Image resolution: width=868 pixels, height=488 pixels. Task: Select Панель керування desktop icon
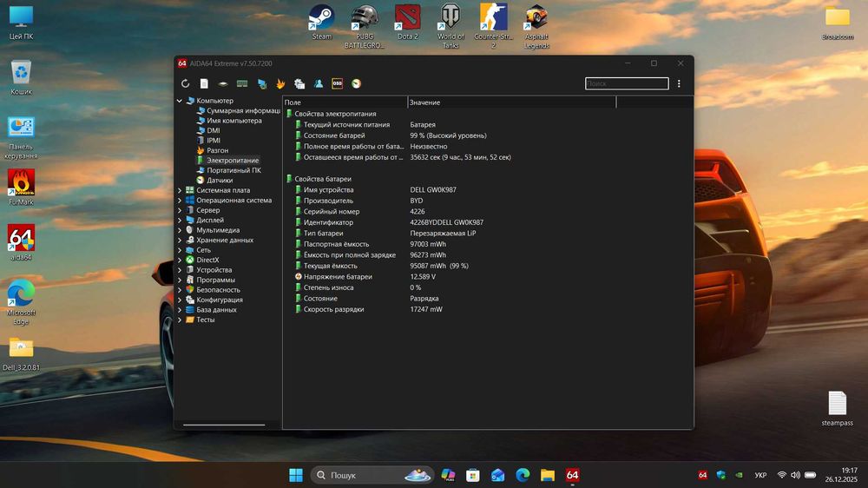pos(21,137)
